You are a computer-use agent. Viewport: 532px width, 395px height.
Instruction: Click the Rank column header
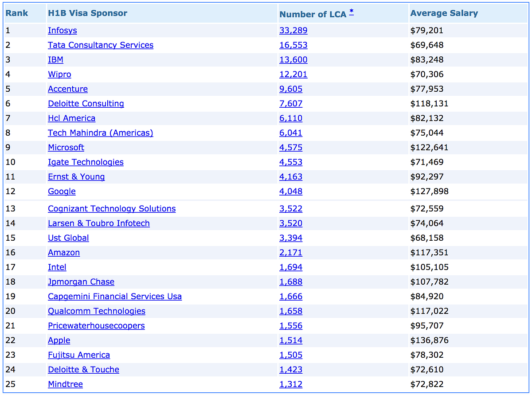click(x=17, y=13)
